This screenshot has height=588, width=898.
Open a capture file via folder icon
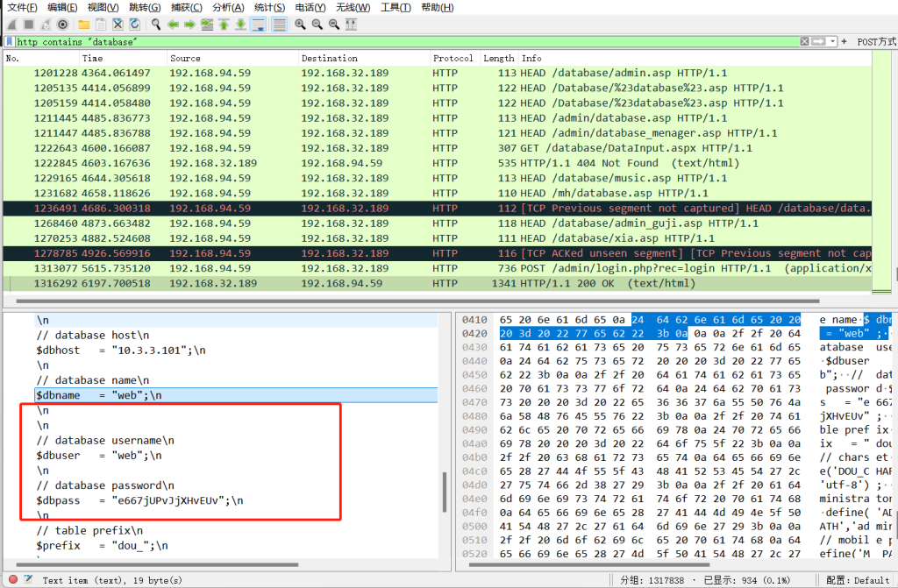83,25
